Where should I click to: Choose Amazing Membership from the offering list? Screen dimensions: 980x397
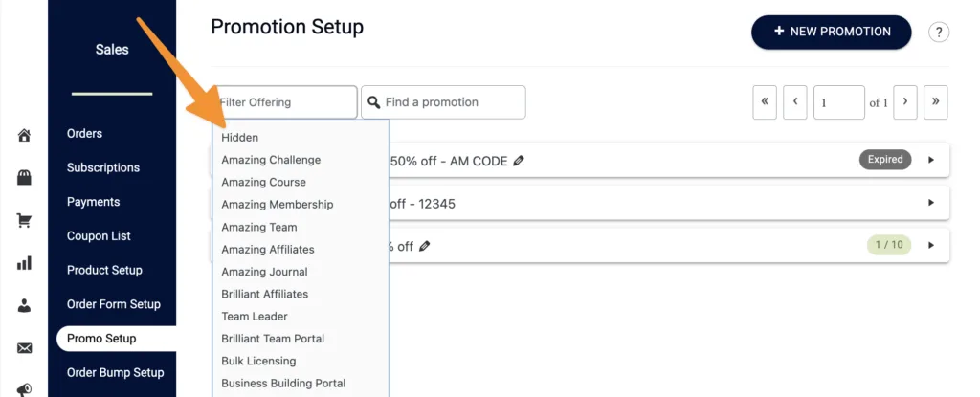coord(277,205)
